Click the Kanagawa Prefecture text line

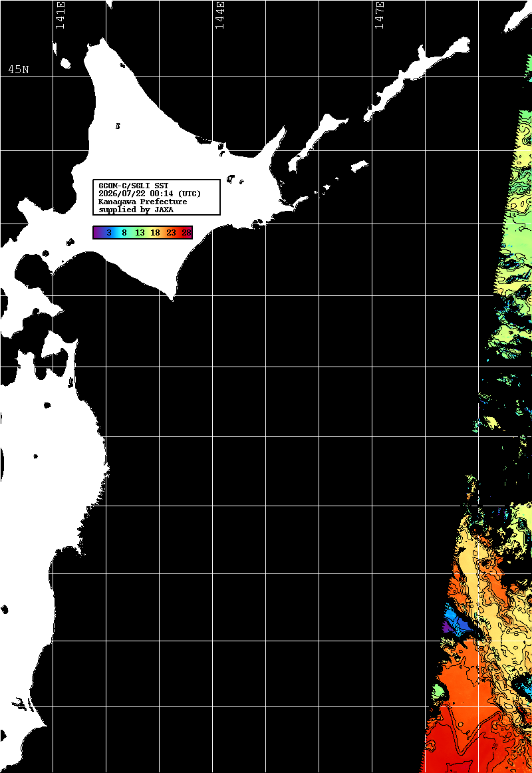coord(143,202)
